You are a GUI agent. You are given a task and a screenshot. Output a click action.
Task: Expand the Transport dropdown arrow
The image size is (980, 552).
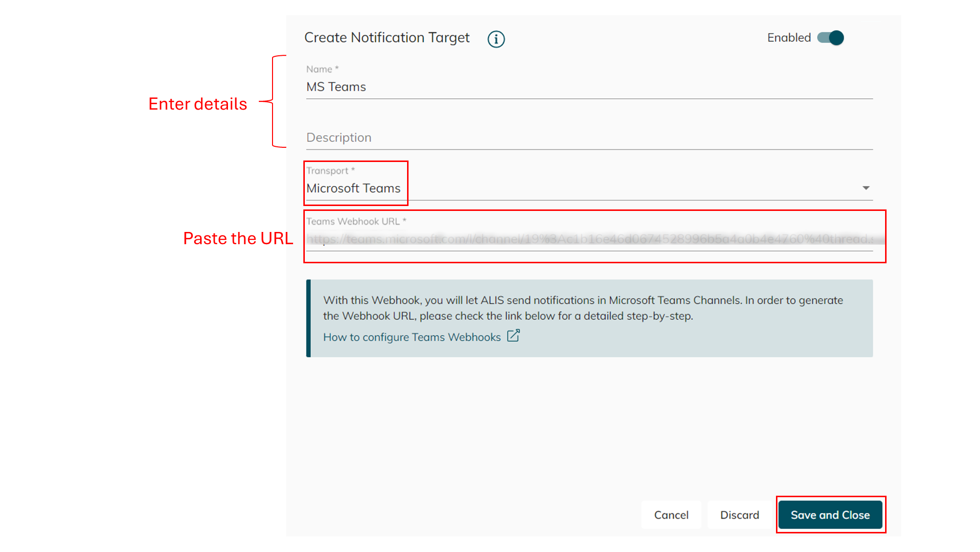click(x=866, y=188)
